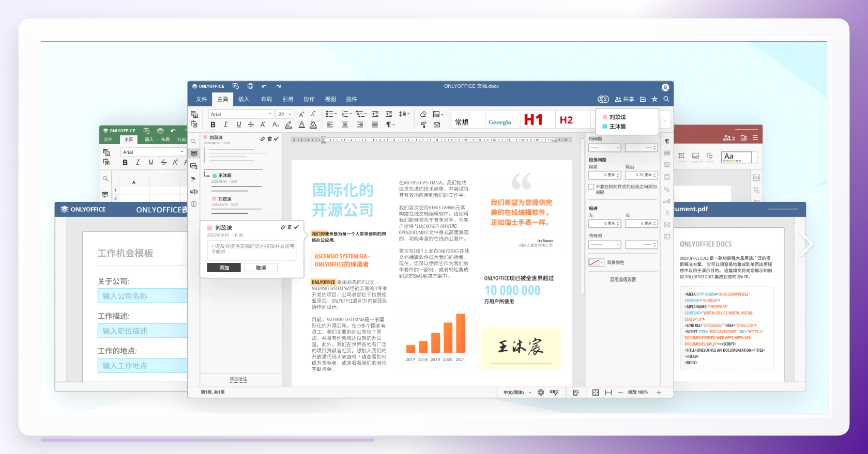
Task: Click the mail merge envelope icon in the toolbar
Action: [437, 124]
